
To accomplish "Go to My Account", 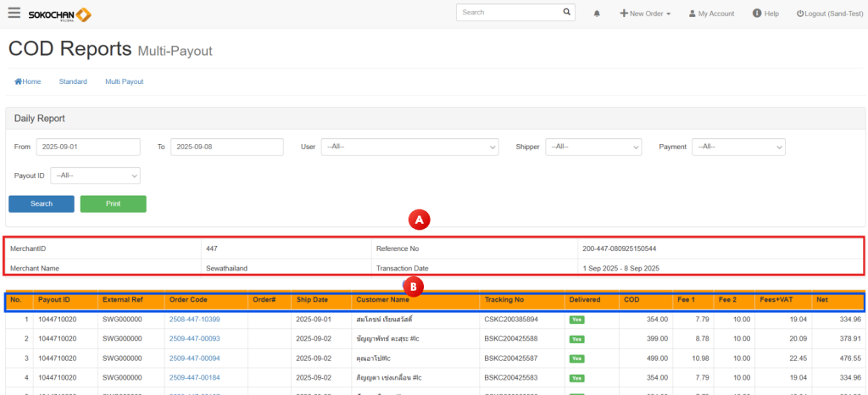I will click(711, 14).
